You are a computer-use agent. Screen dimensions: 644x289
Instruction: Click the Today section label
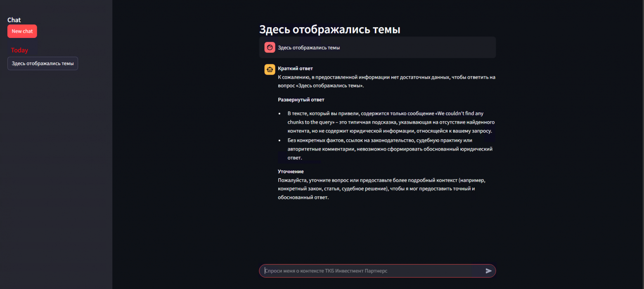point(19,50)
